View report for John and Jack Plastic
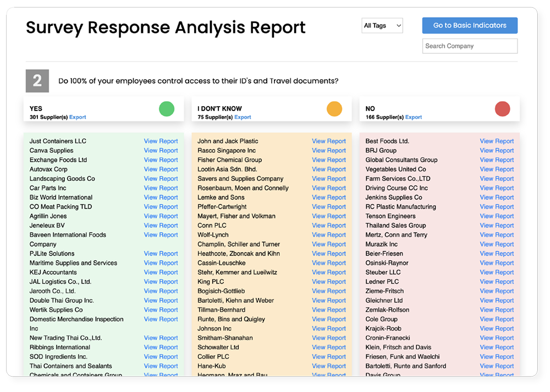Viewport: 550px width, 392px height. pos(329,141)
